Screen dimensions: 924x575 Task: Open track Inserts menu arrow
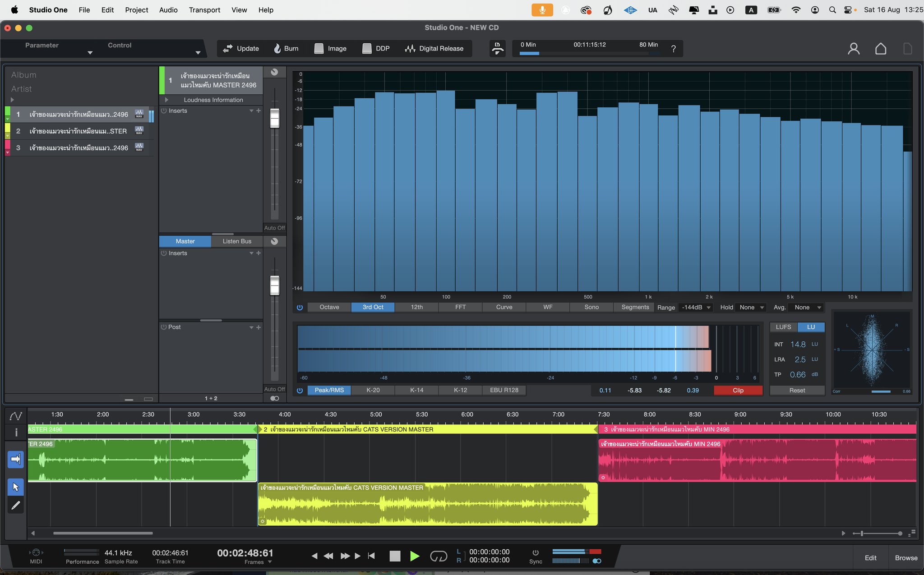[x=251, y=111]
